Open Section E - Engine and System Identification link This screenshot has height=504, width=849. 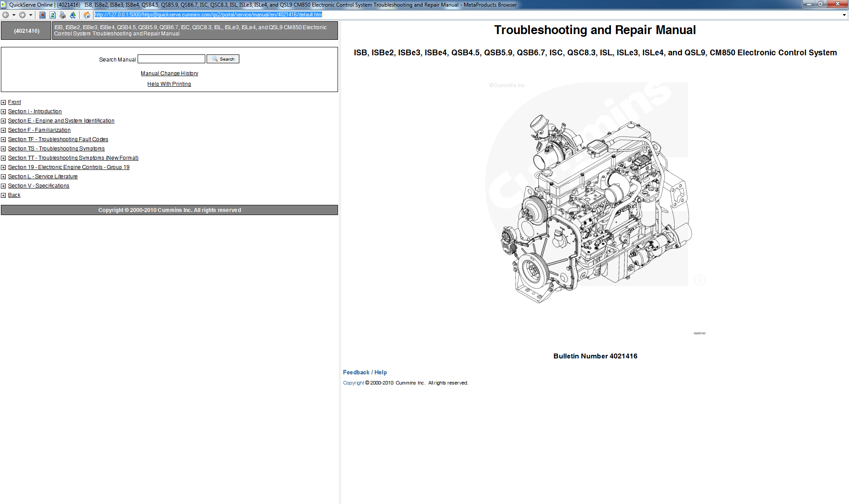[61, 121]
